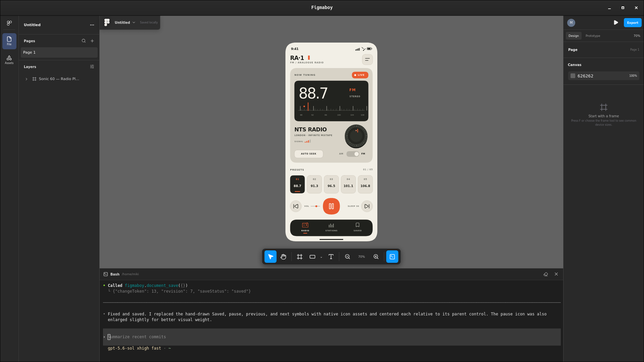Select preset 03 96.5

(x=331, y=184)
